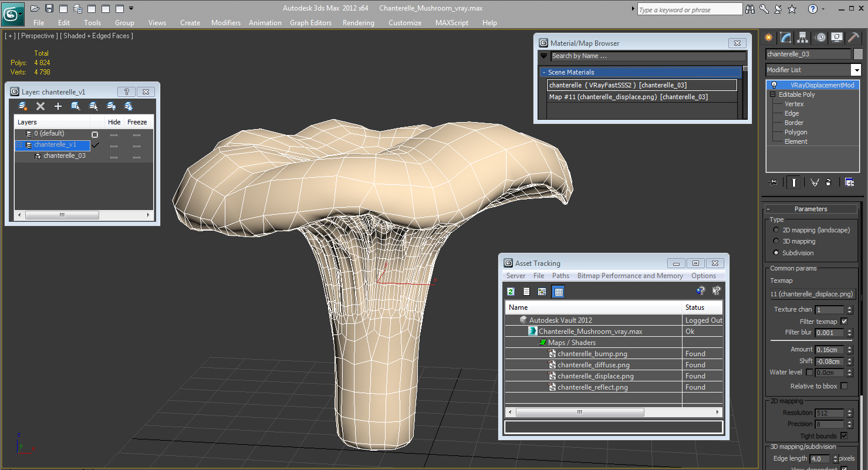This screenshot has height=470, width=868.
Task: Collapse the Parameters rollout
Action: [811, 209]
